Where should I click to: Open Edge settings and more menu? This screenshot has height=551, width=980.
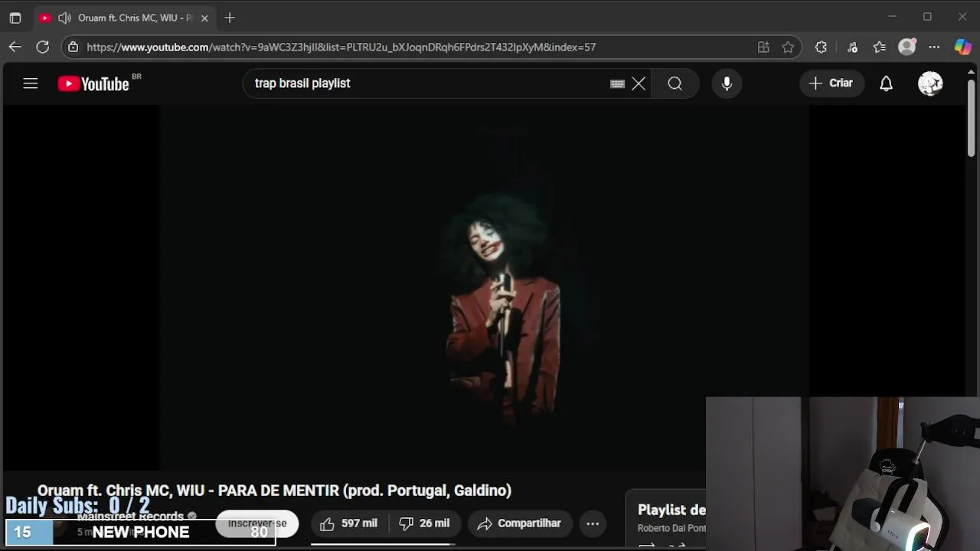934,47
